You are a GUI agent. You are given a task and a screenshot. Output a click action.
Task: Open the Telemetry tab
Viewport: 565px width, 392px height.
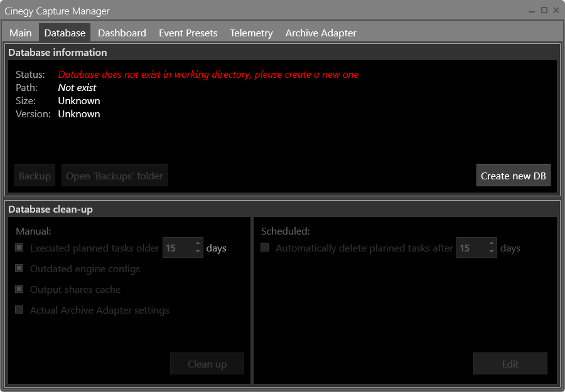tap(250, 33)
